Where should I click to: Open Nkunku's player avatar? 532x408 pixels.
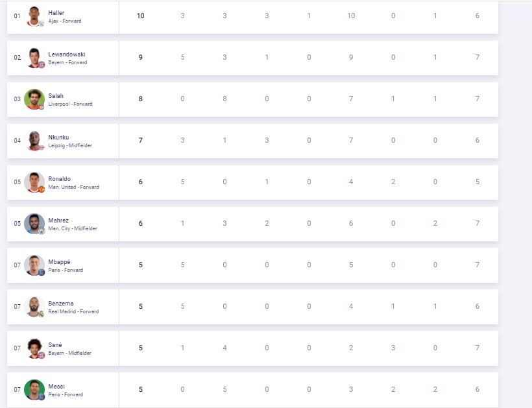pyautogui.click(x=34, y=141)
